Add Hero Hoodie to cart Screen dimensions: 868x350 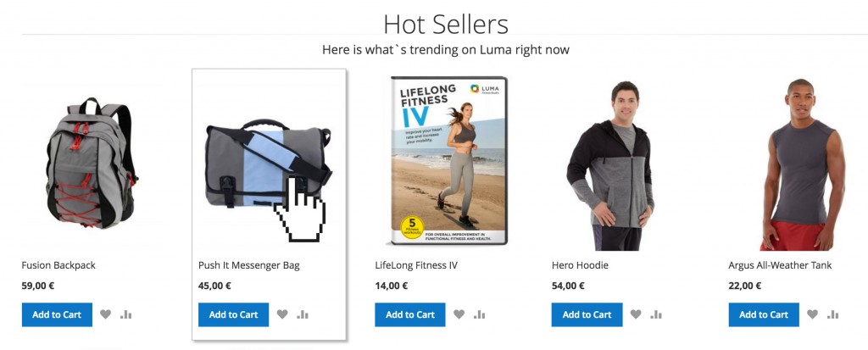tap(587, 314)
